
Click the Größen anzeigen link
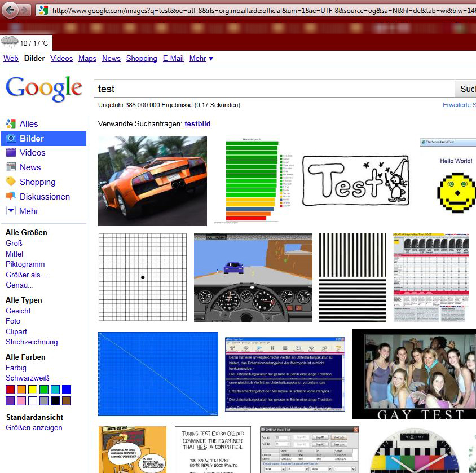tap(34, 427)
